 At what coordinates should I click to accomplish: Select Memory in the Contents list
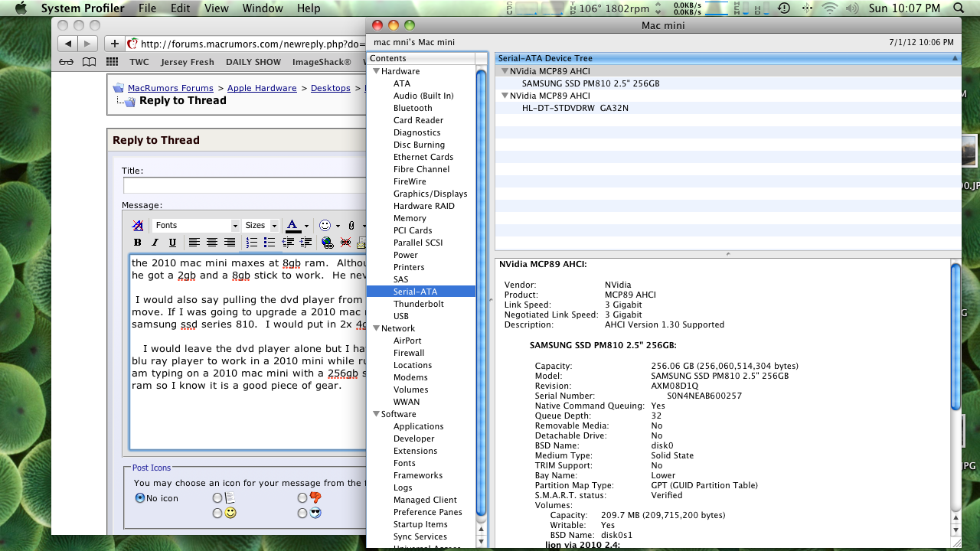click(410, 218)
